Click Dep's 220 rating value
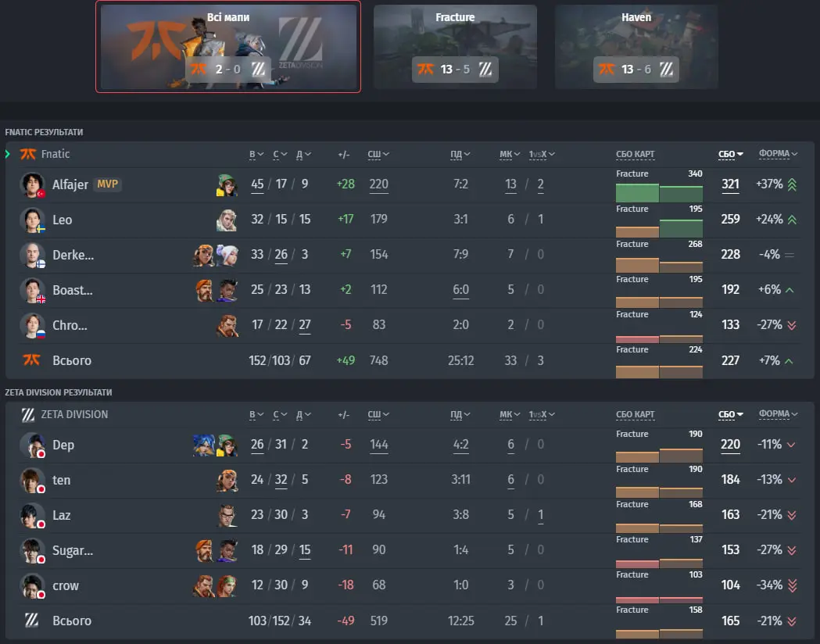Viewport: 820px width, 644px height. point(731,445)
